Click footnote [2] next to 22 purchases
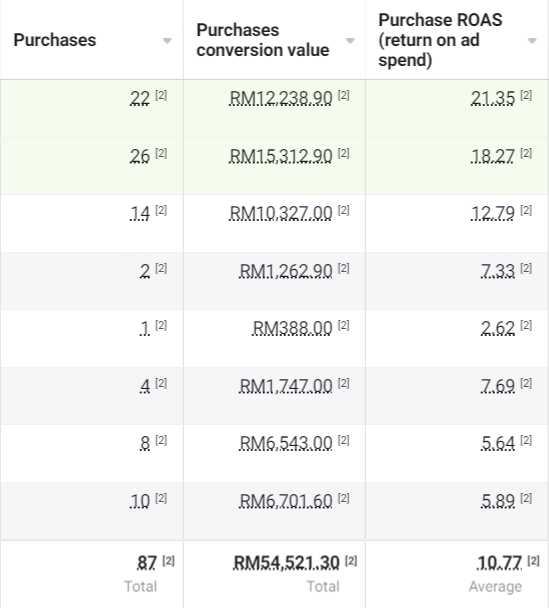 point(161,95)
